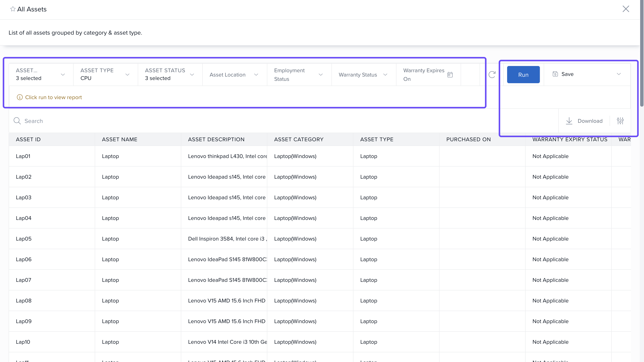
Task: Open the column settings sliders icon
Action: pyautogui.click(x=620, y=121)
